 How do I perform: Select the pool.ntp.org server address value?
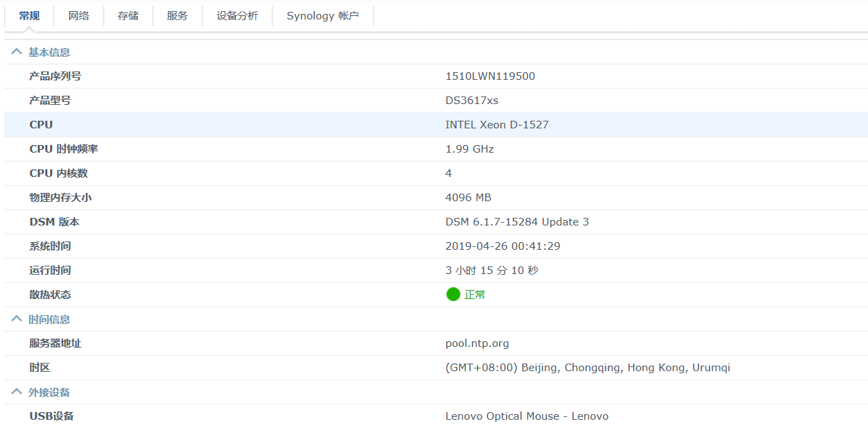[x=476, y=343]
